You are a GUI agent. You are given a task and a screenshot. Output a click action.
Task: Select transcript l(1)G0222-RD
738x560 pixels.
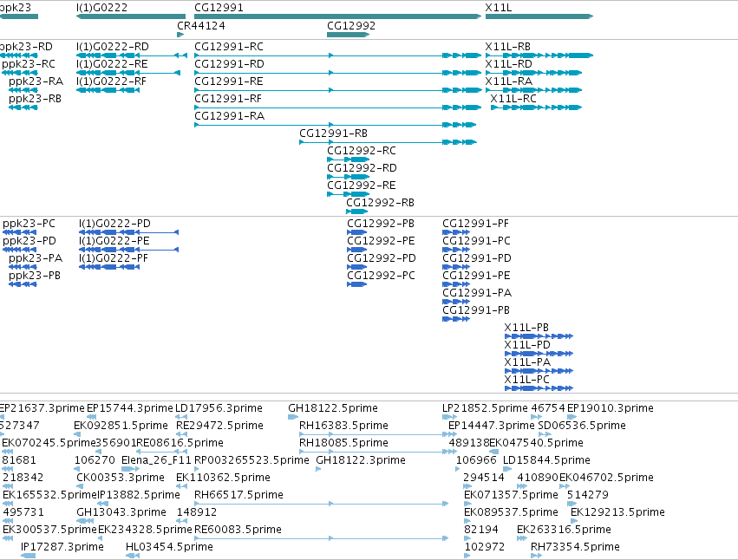coord(132,55)
